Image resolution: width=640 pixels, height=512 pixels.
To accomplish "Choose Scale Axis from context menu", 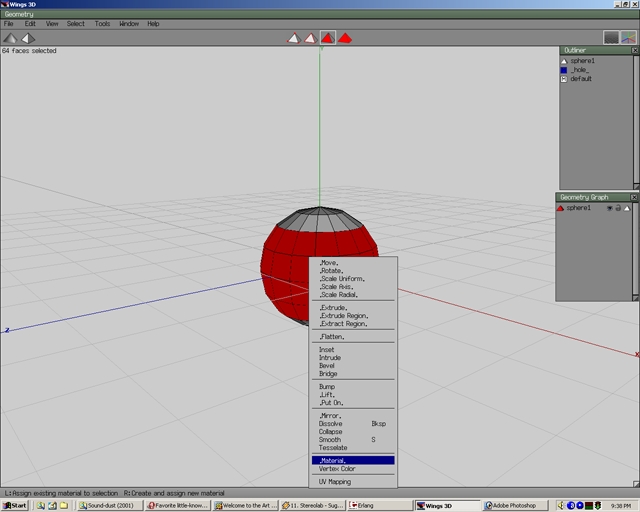I will pos(353,287).
